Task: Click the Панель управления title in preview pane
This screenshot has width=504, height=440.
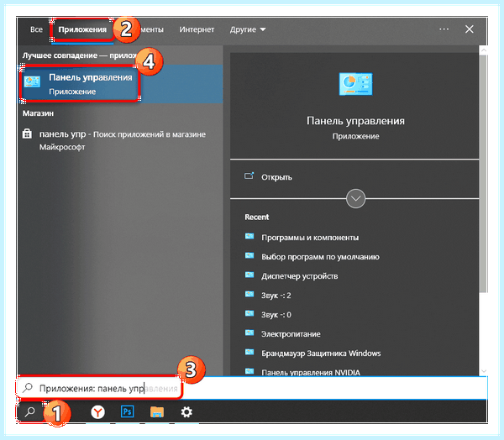Action: click(355, 121)
